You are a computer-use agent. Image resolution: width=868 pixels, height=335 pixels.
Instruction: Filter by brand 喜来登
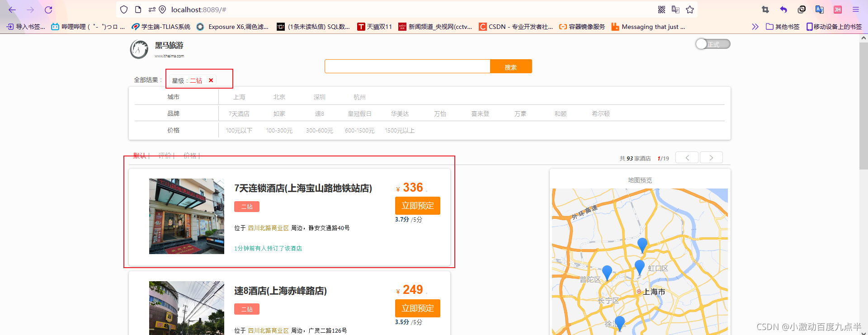[480, 114]
